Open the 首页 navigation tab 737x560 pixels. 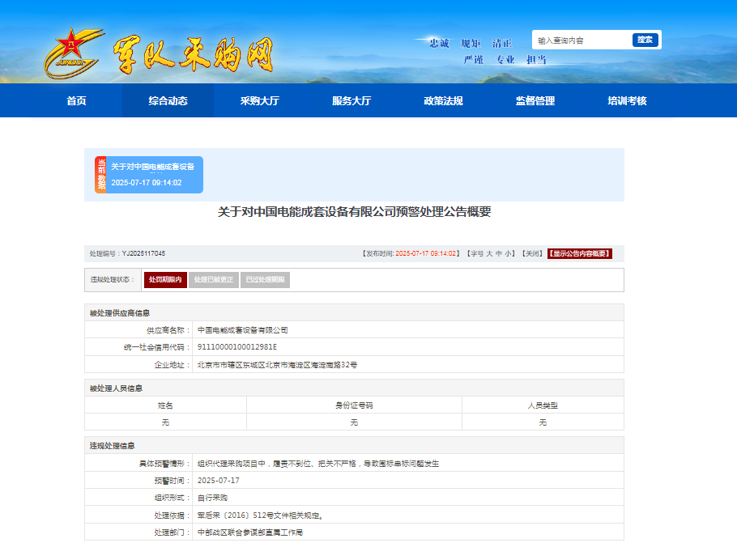click(76, 101)
